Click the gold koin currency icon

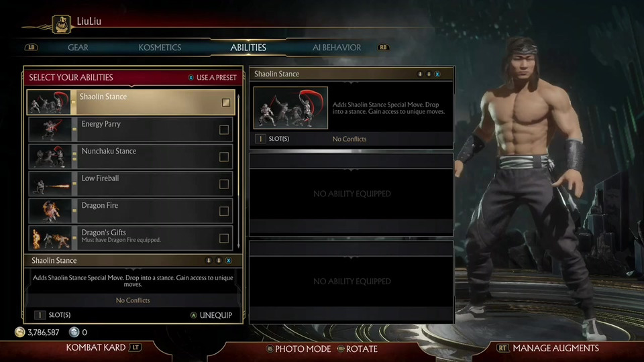coord(19,332)
